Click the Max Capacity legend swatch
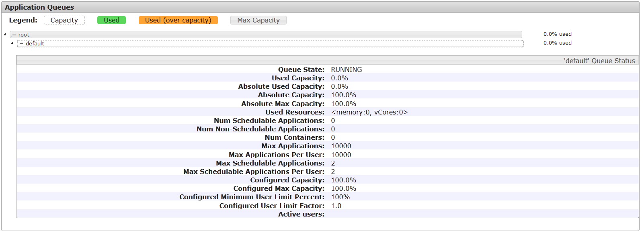Screen dimensions: 644x235 (258, 20)
